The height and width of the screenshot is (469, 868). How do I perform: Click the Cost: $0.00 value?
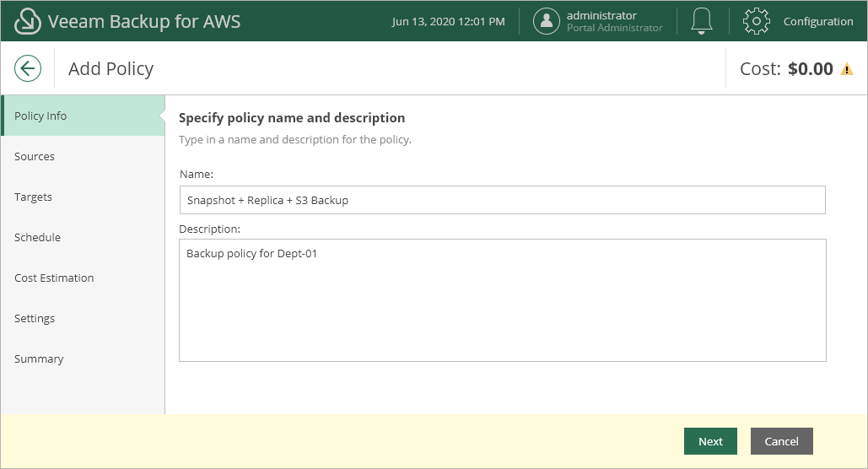[787, 68]
